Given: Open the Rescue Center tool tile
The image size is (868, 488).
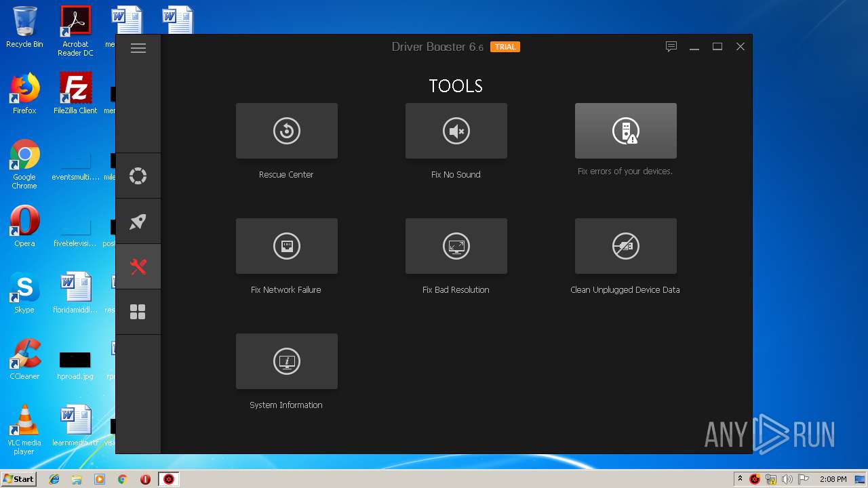Looking at the screenshot, I should tap(287, 131).
